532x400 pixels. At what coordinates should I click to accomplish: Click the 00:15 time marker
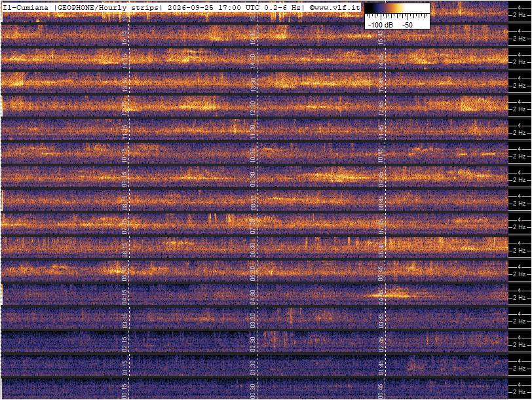coord(124,393)
